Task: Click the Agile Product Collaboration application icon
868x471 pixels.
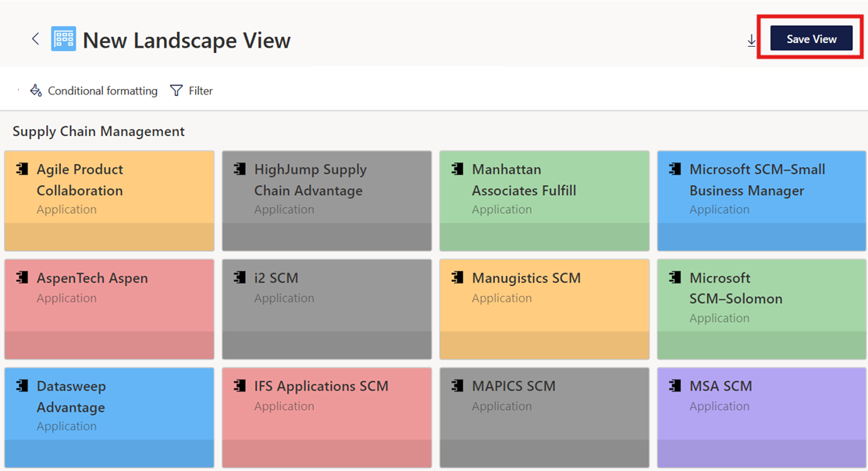Action: pyautogui.click(x=22, y=169)
